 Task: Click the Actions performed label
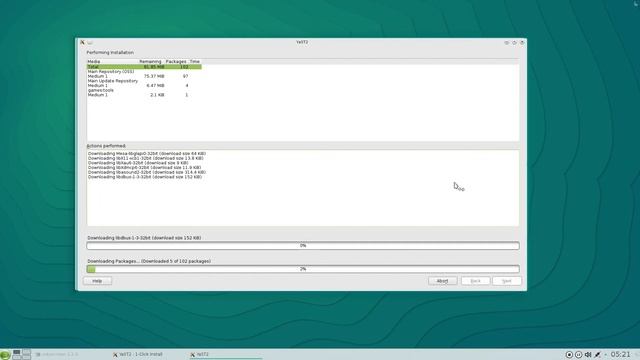click(106, 146)
